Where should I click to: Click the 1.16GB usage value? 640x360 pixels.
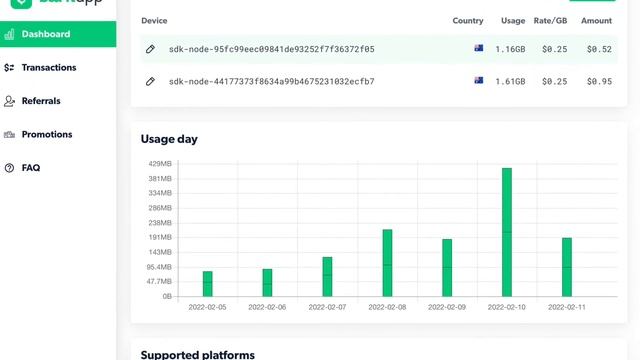click(510, 49)
